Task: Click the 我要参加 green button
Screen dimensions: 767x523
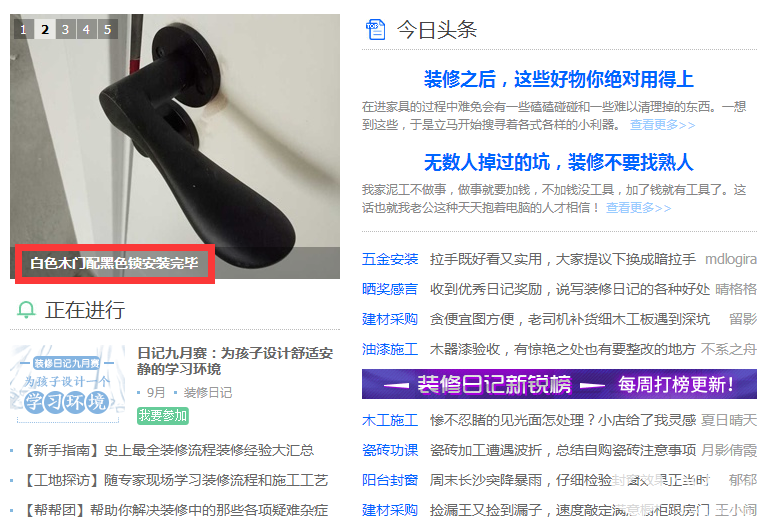Action: click(163, 416)
